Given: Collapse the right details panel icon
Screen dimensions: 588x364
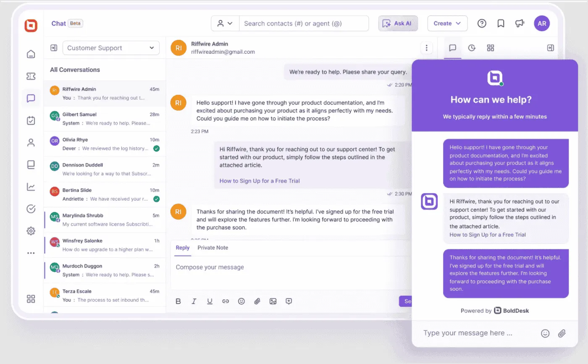Looking at the screenshot, I should 551,48.
